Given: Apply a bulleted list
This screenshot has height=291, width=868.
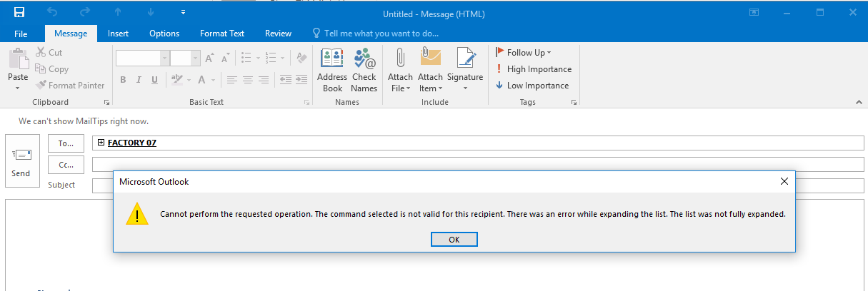Looking at the screenshot, I should point(246,58).
